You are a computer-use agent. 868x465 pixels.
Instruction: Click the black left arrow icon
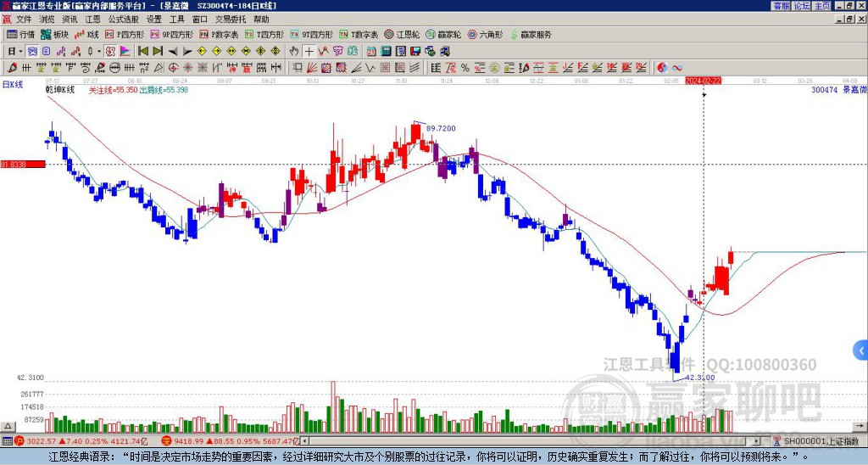point(173,52)
